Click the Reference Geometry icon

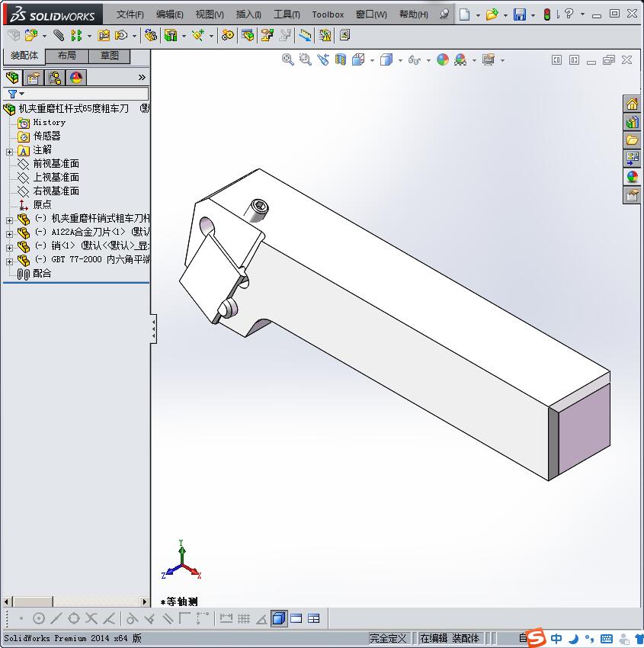tap(198, 36)
